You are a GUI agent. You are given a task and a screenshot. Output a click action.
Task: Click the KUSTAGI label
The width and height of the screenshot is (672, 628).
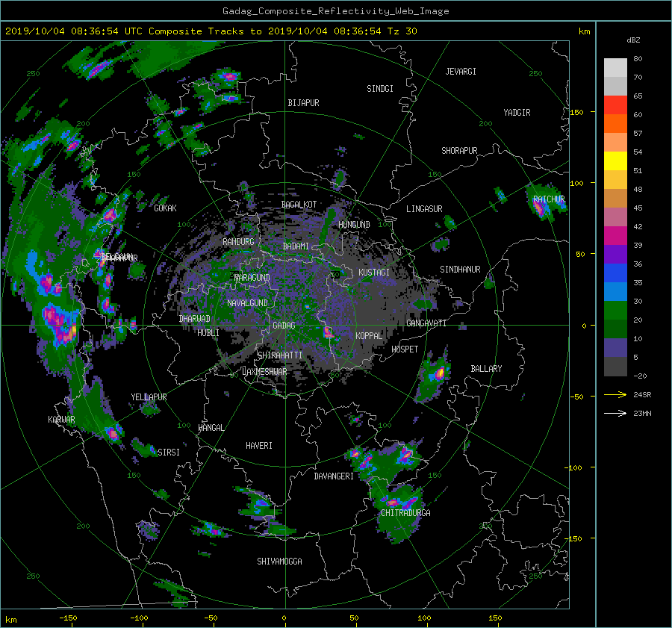(x=374, y=273)
